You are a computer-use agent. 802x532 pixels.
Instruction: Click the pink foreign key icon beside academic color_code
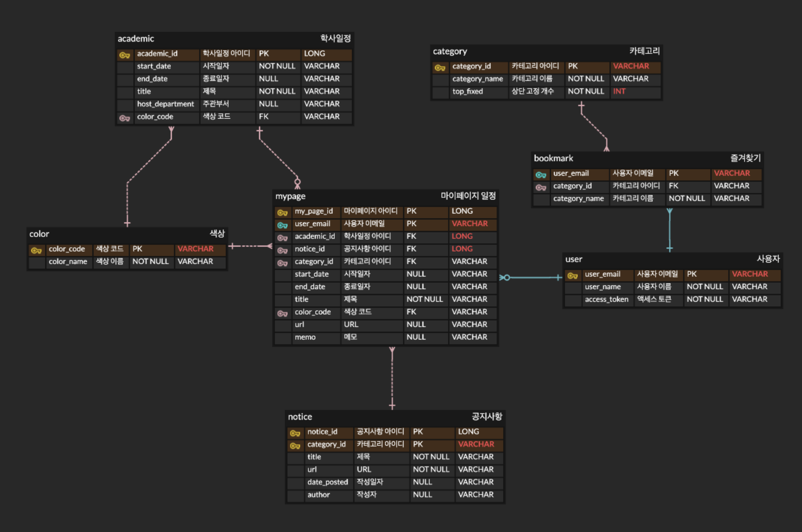coord(124,118)
